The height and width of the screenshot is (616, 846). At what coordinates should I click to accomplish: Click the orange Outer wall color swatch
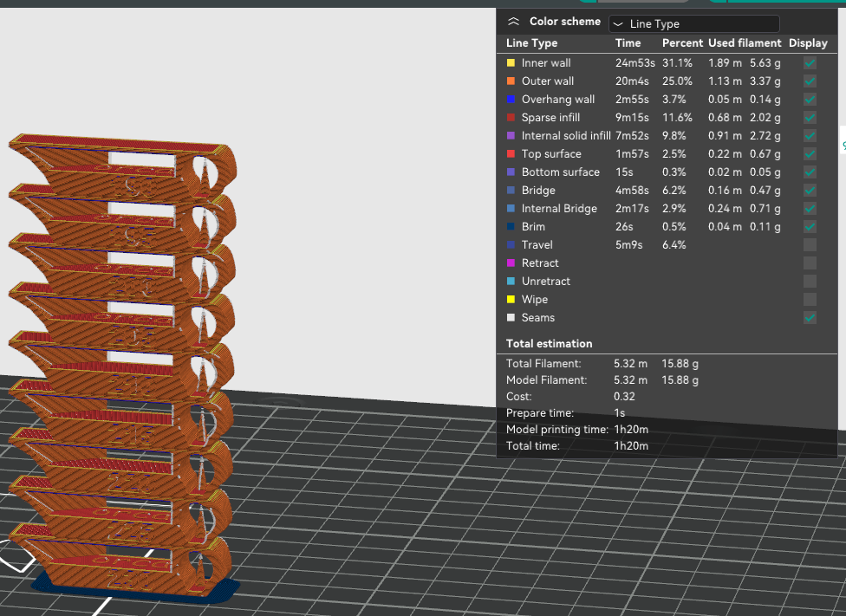coord(511,81)
